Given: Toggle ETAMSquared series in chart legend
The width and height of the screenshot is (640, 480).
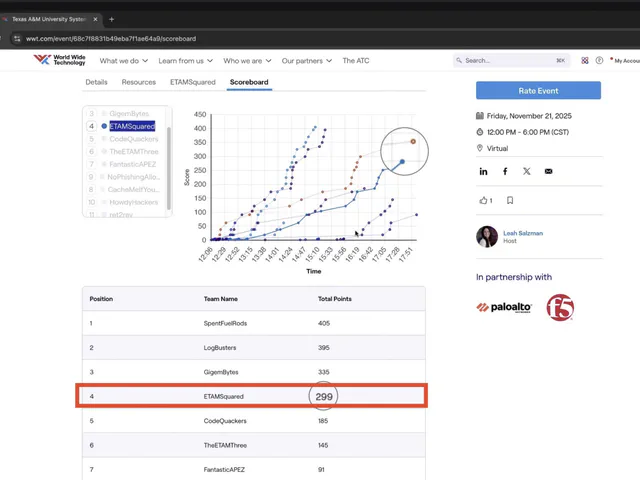Looking at the screenshot, I should point(132,126).
